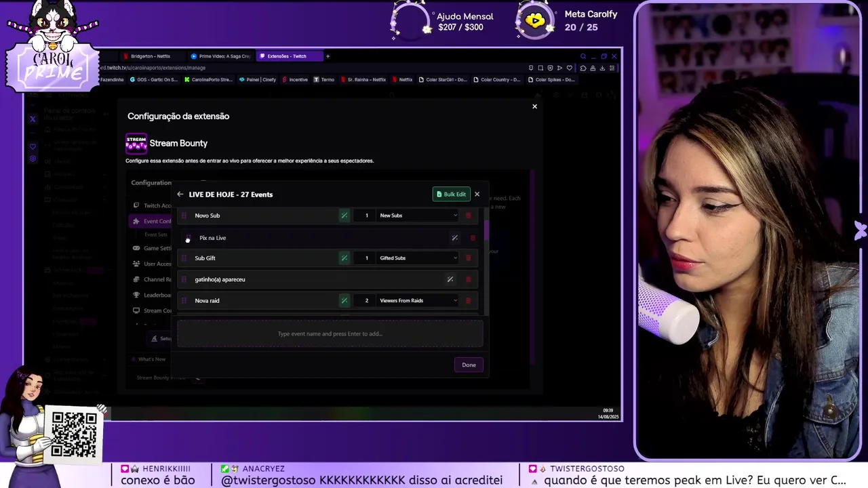Open the browser downloads icon
This screenshot has height=488, width=868.
pyautogui.click(x=601, y=68)
